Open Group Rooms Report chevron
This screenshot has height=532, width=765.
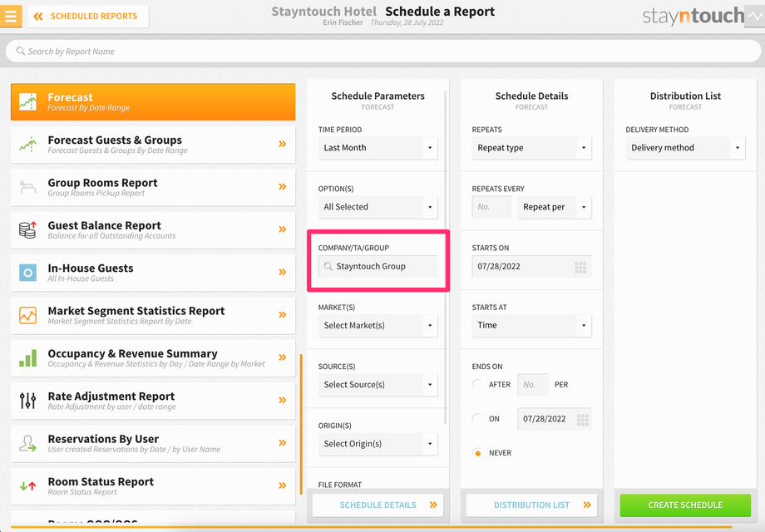283,187
